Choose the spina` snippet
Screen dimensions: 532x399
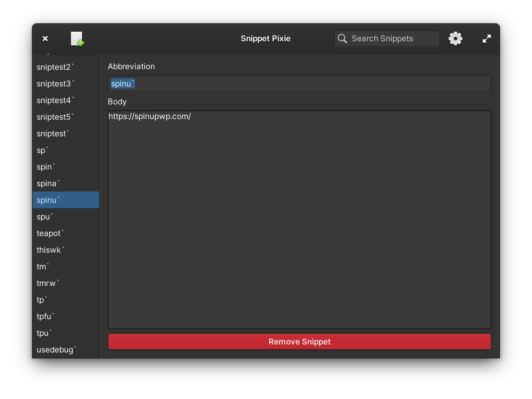[x=48, y=184]
